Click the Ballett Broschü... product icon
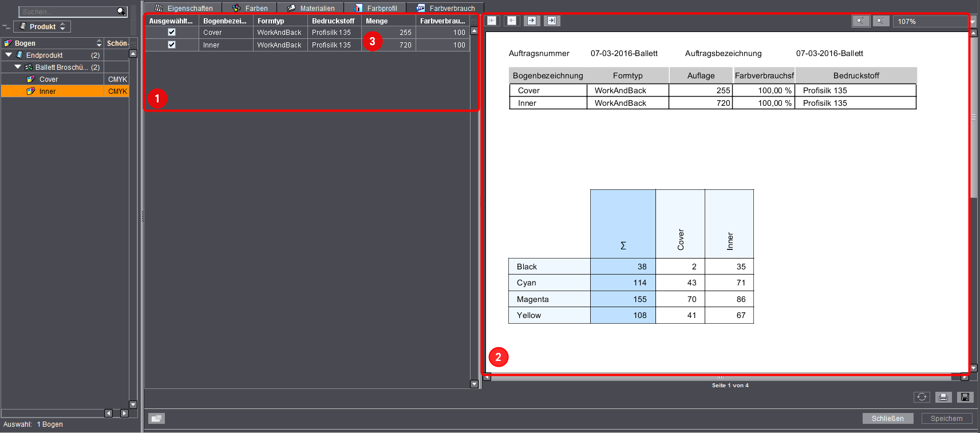The image size is (980, 433). click(x=29, y=67)
